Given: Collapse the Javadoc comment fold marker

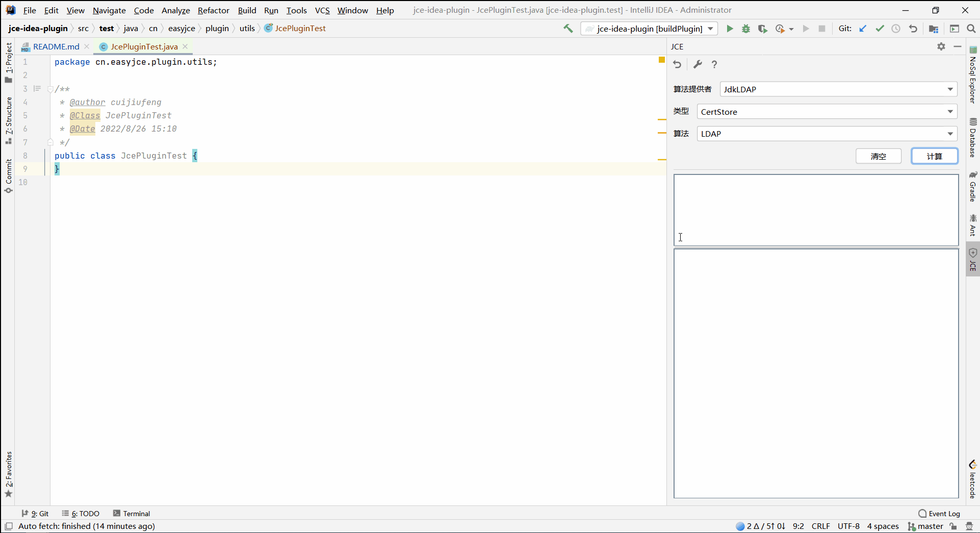Looking at the screenshot, I should coord(50,89).
